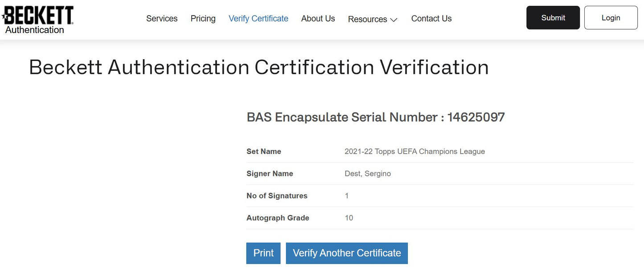Click Verify Another Certificate button
This screenshot has width=644, height=276.
347,253
